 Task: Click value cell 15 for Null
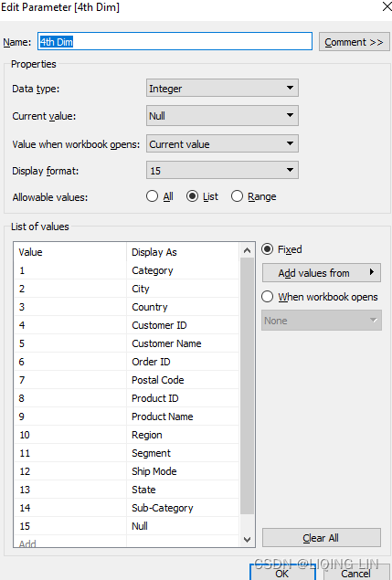pos(70,525)
